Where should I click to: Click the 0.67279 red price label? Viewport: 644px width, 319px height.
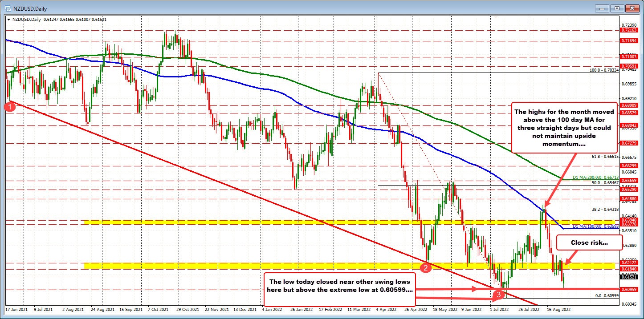click(628, 143)
